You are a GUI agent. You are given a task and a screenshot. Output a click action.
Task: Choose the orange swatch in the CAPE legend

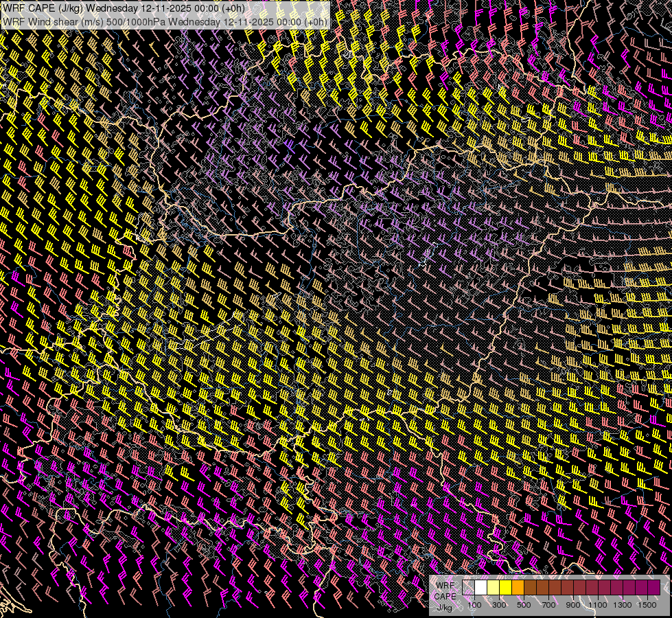518,587
